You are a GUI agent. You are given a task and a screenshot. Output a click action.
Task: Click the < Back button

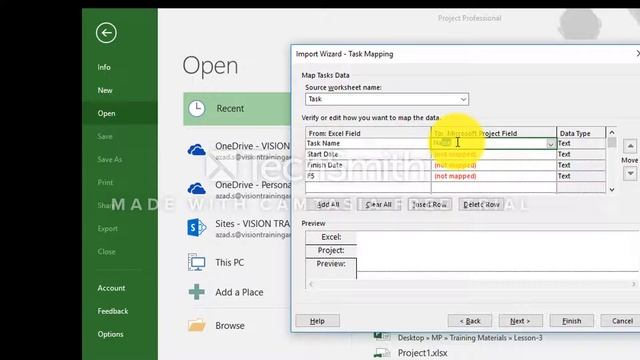470,321
